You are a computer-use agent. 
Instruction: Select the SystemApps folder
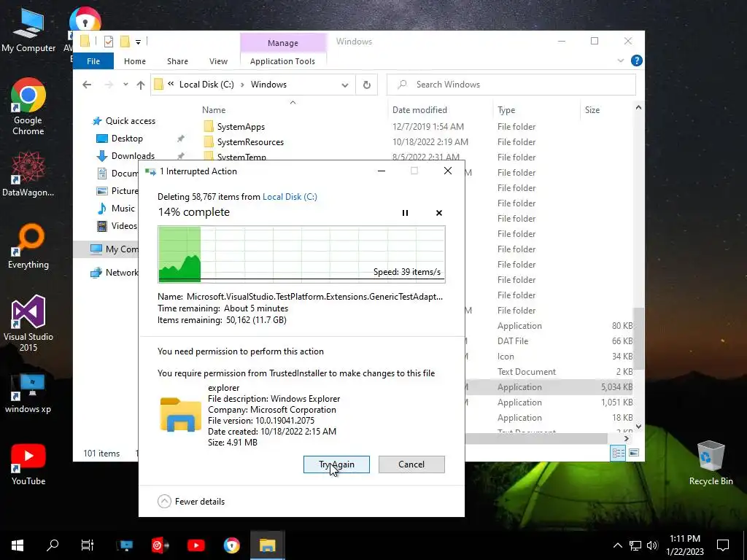(241, 127)
